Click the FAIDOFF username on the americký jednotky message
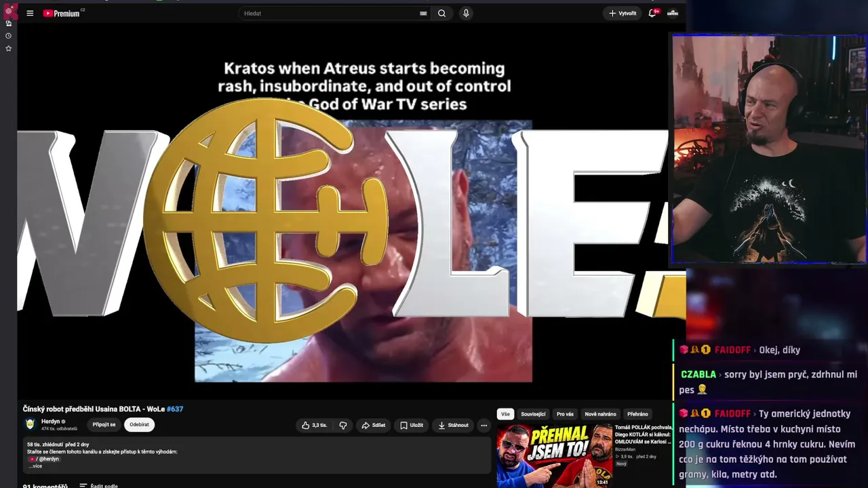The height and width of the screenshot is (488, 868). click(732, 413)
